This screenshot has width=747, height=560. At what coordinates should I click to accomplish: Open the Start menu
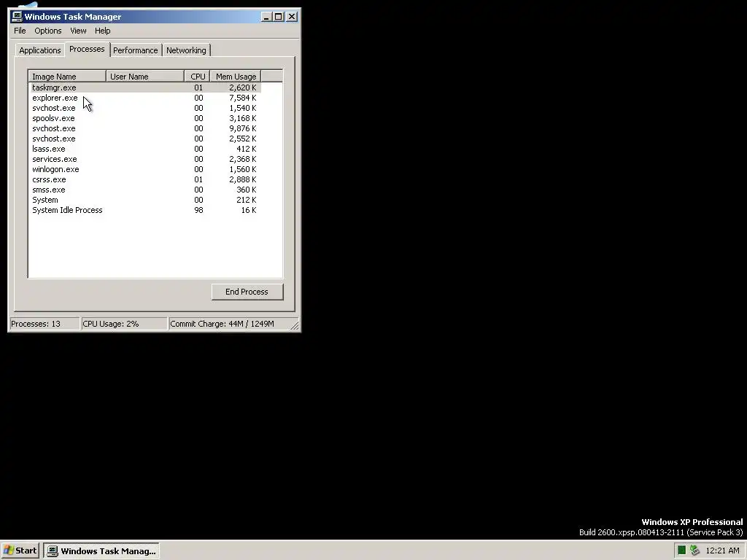tap(20, 551)
